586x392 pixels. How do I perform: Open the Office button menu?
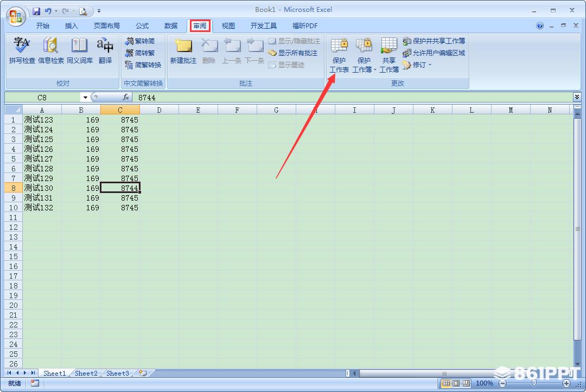click(x=15, y=16)
